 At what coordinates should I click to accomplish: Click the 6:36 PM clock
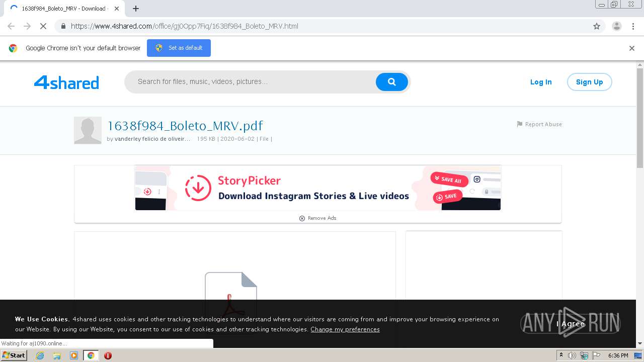pos(618,355)
